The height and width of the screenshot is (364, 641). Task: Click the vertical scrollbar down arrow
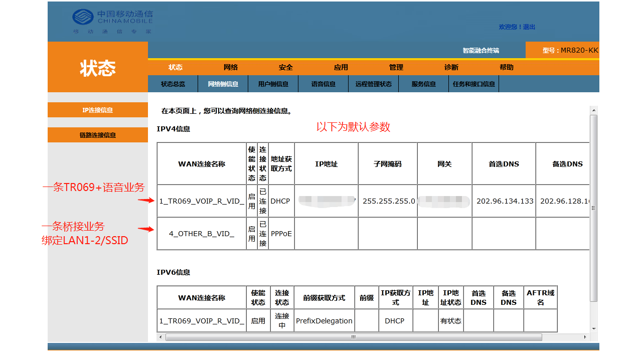[x=594, y=328]
